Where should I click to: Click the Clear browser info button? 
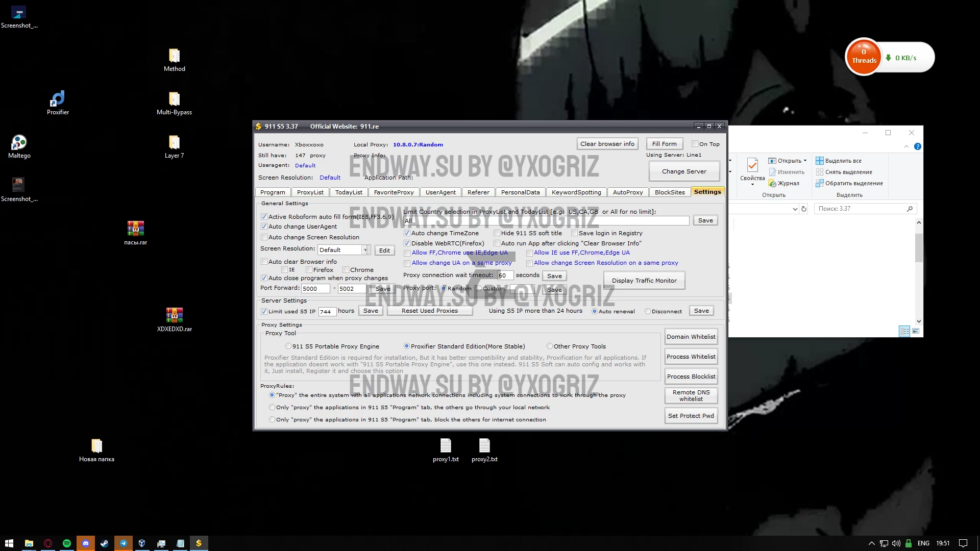pyautogui.click(x=607, y=144)
